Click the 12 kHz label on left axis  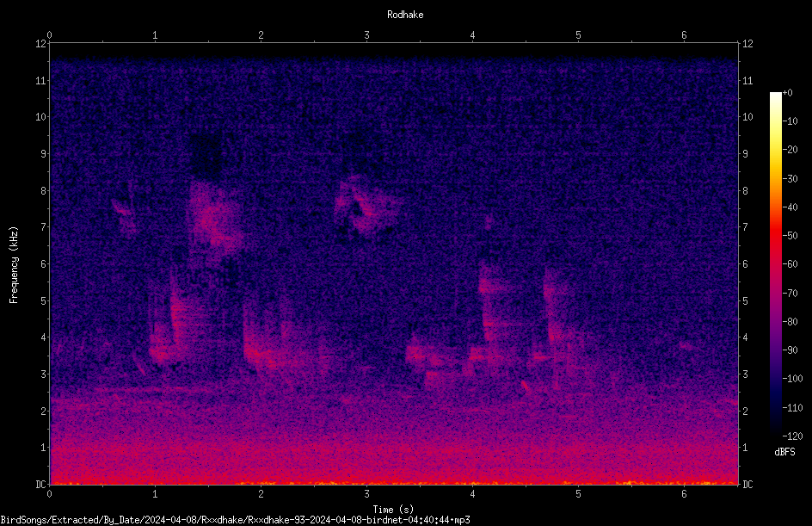(40, 44)
